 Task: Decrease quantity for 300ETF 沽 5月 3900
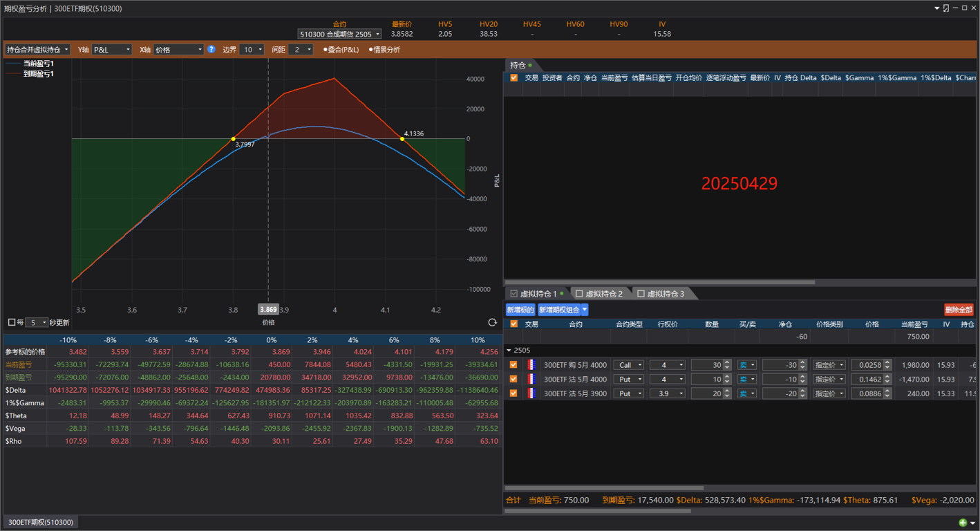click(727, 396)
